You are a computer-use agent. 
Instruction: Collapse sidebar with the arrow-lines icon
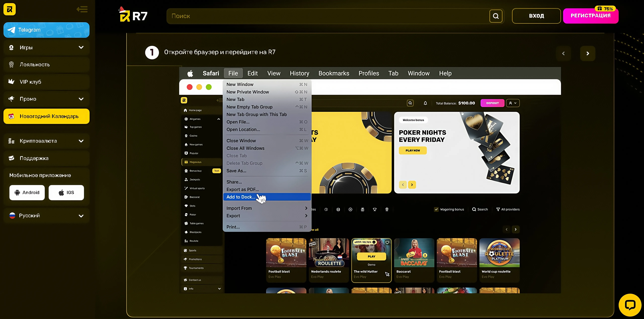pyautogui.click(x=82, y=10)
